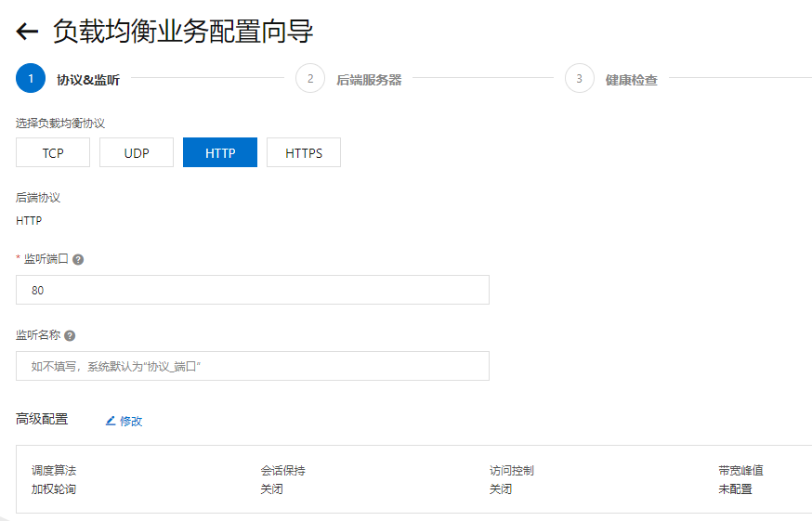Image resolution: width=812 pixels, height=521 pixels.
Task: Open help icon beside 监听端口
Action: pyautogui.click(x=78, y=259)
